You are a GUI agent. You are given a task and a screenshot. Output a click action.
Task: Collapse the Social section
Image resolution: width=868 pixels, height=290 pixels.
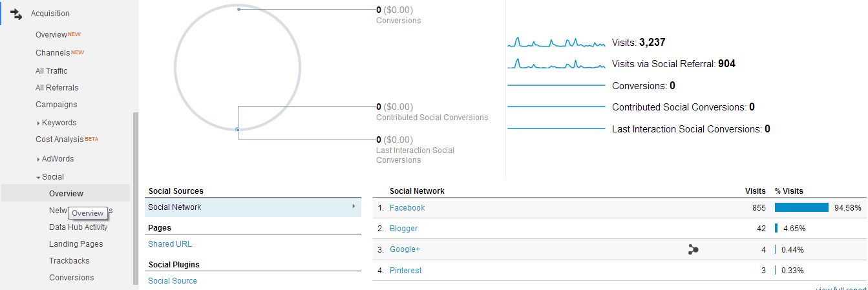[39, 177]
